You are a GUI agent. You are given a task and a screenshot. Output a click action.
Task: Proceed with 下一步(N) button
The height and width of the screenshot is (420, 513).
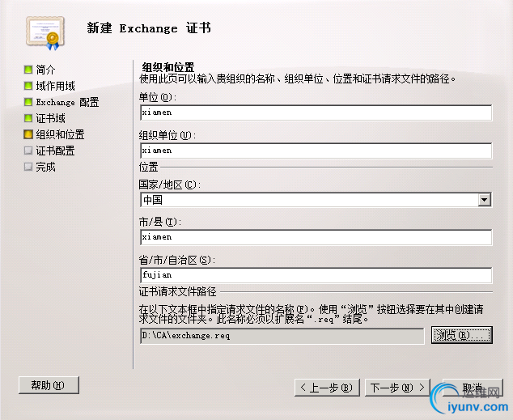point(397,388)
